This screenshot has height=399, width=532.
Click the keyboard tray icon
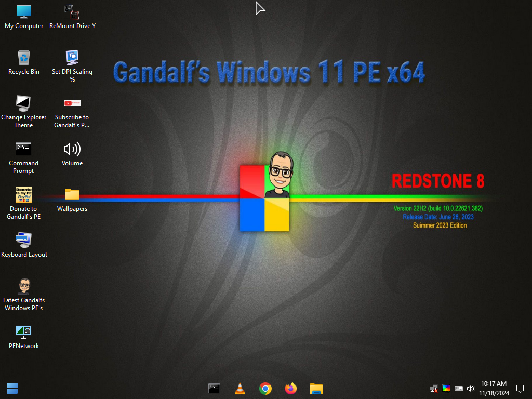[458, 389]
